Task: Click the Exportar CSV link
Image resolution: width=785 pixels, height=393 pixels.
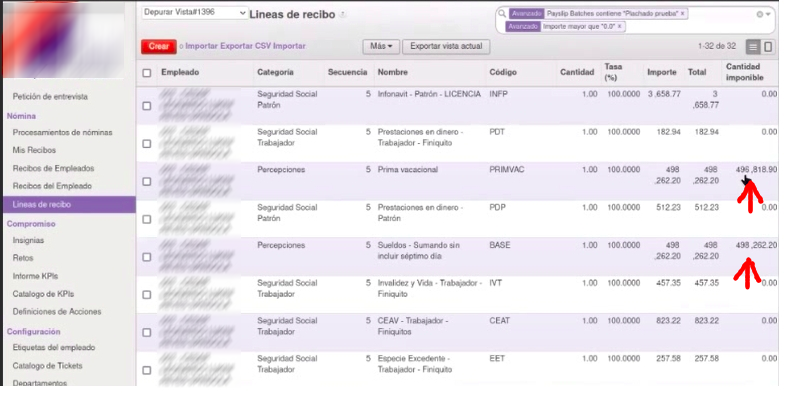Action: pyautogui.click(x=245, y=46)
